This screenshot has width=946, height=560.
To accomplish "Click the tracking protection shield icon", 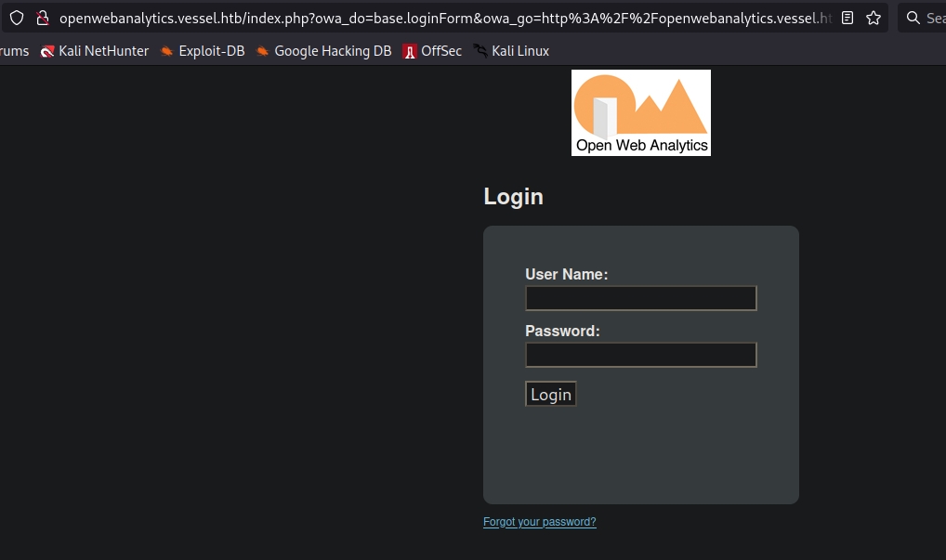I will (17, 18).
